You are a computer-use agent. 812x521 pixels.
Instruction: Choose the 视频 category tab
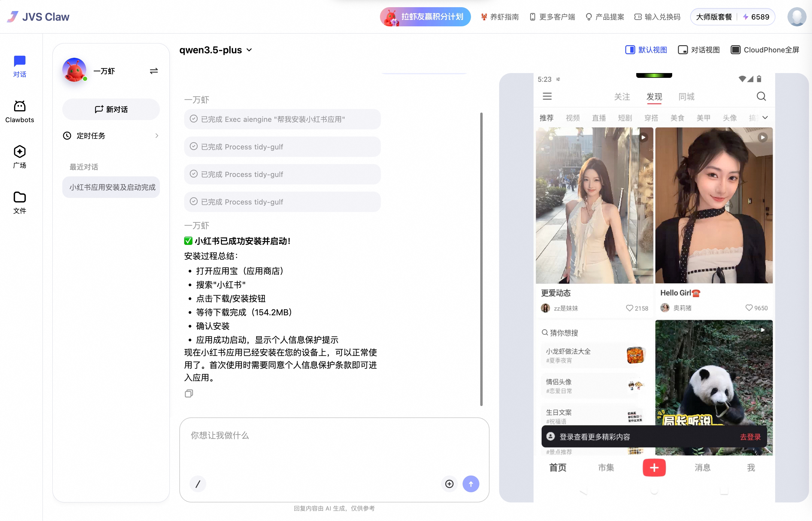point(572,118)
